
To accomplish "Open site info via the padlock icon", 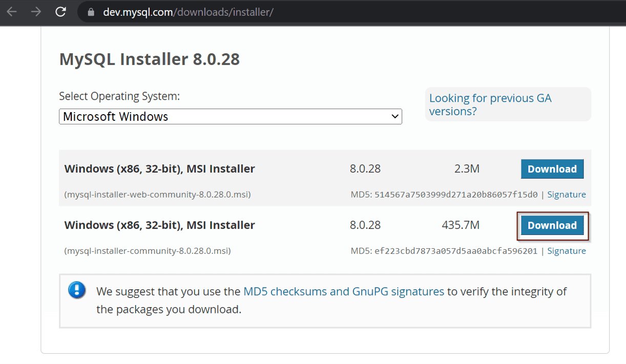I will click(x=91, y=12).
